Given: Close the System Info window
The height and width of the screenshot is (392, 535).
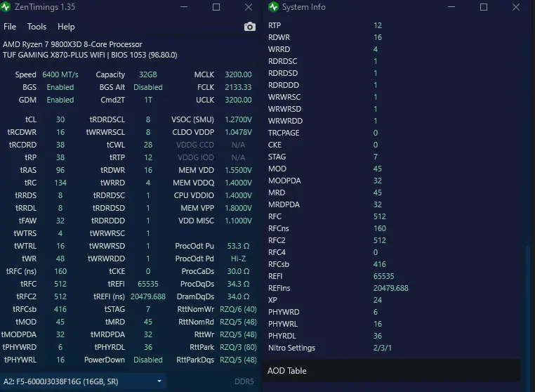Looking at the screenshot, I should click(x=516, y=7).
